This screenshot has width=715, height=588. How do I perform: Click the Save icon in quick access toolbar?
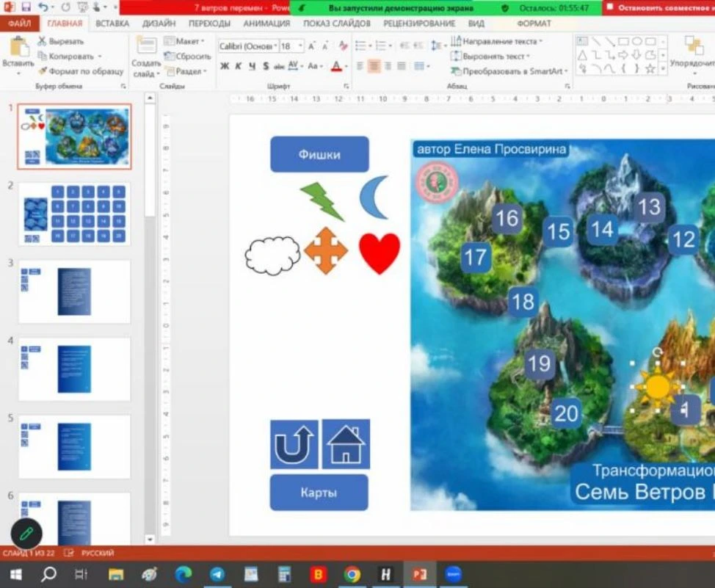click(x=26, y=7)
